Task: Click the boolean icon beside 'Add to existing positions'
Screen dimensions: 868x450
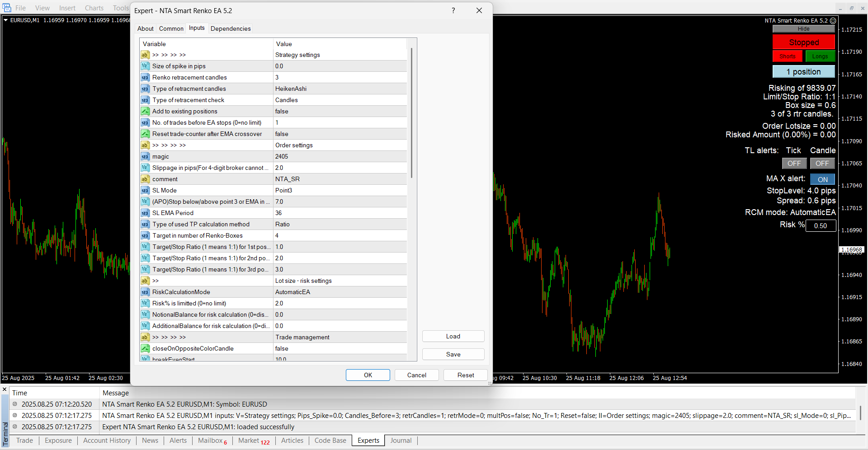Action: [x=145, y=111]
